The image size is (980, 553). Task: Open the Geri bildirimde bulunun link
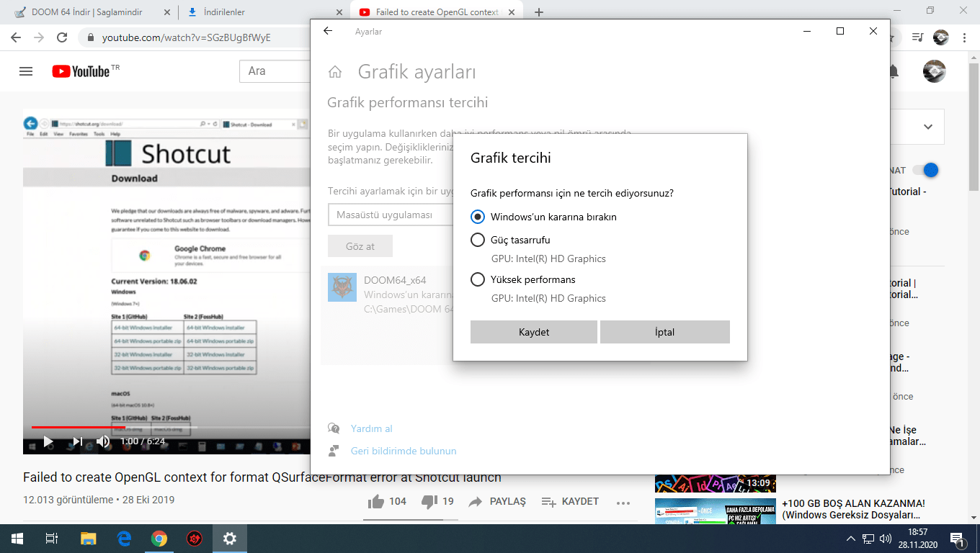[x=404, y=451]
